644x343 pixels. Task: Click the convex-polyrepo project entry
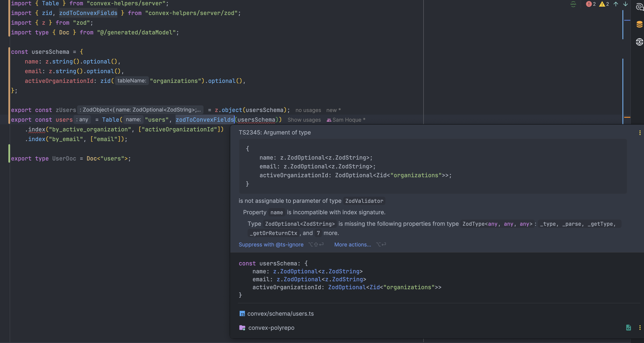pos(271,328)
